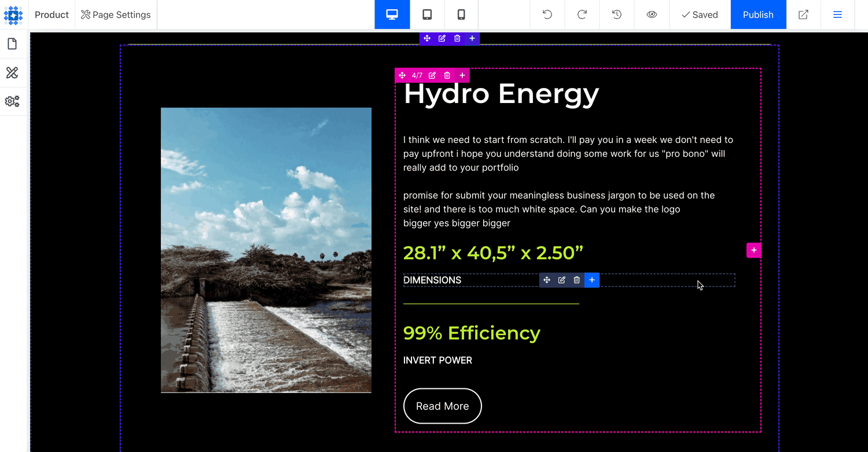Select the INVERT POWER label

coord(437,361)
